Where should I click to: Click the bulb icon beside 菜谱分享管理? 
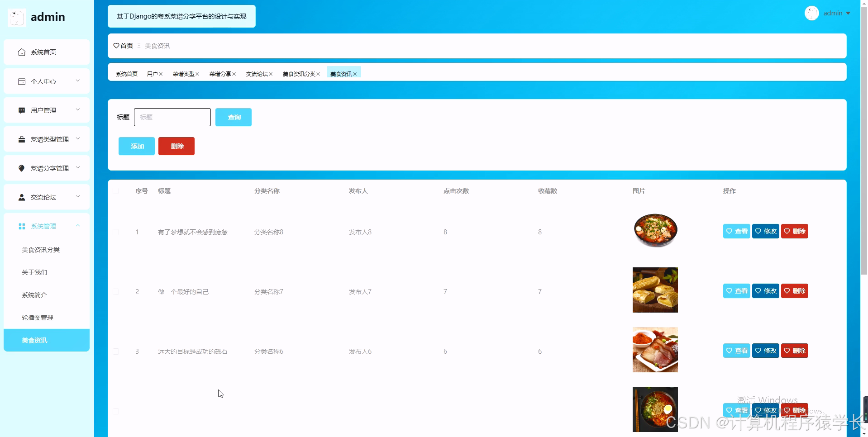click(21, 168)
